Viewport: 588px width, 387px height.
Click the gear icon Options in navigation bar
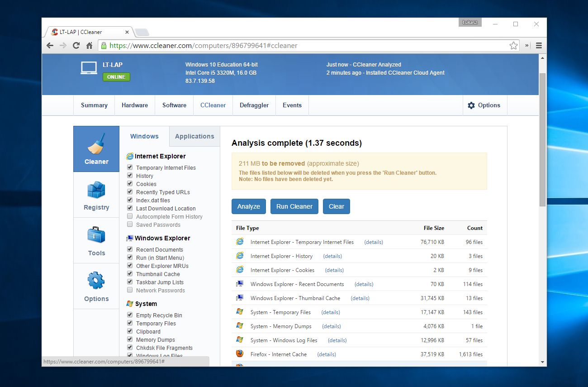pyautogui.click(x=484, y=105)
